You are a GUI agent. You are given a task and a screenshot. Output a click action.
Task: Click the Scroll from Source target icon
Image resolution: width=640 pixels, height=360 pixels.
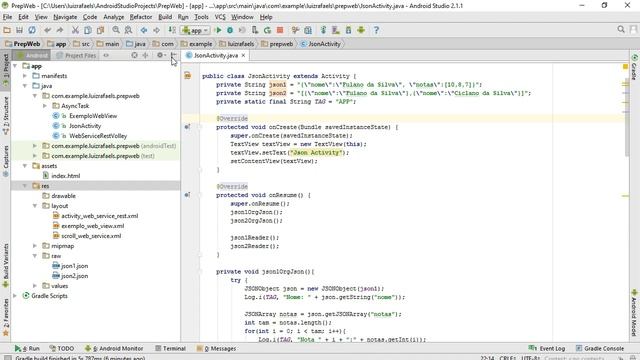(x=134, y=55)
